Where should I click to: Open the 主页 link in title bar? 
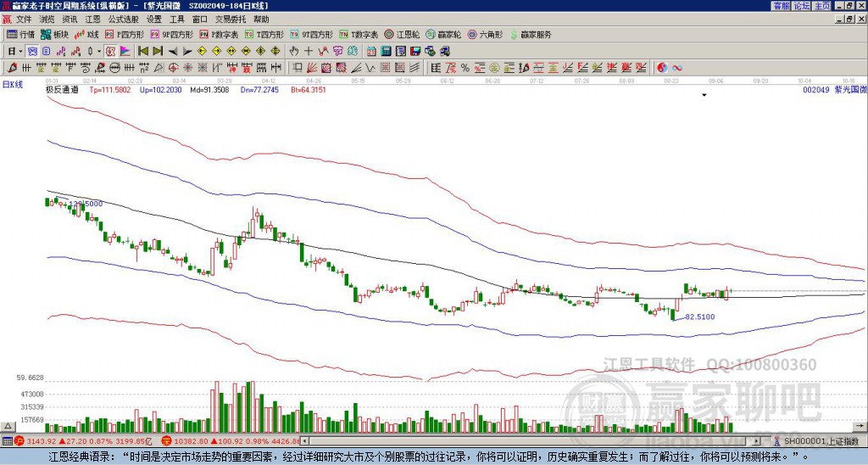[822, 6]
